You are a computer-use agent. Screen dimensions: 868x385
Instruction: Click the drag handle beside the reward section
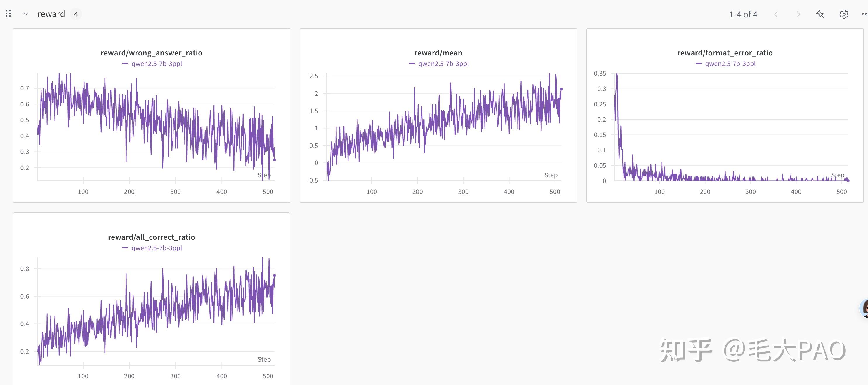[x=8, y=14]
